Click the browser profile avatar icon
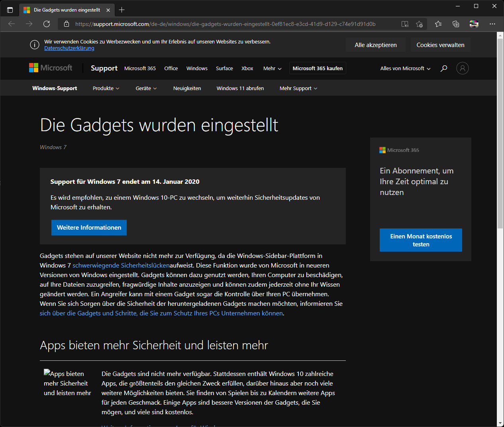504x427 pixels. pyautogui.click(x=474, y=24)
